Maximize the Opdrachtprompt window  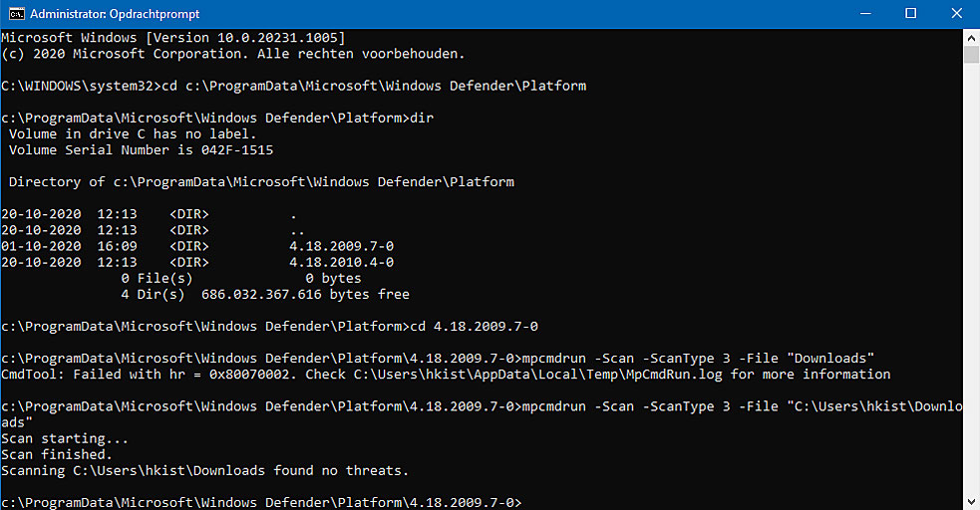910,13
